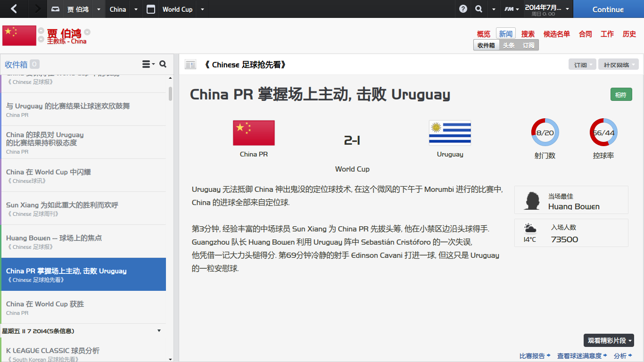Click the China button in top bar

pos(118,9)
